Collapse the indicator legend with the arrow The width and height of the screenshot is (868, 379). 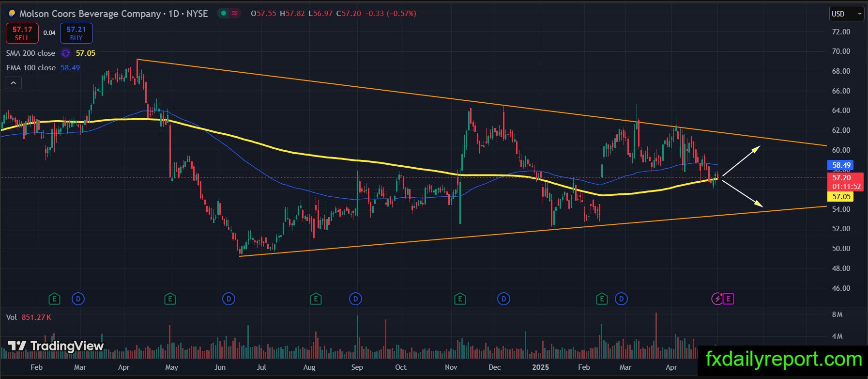click(13, 83)
